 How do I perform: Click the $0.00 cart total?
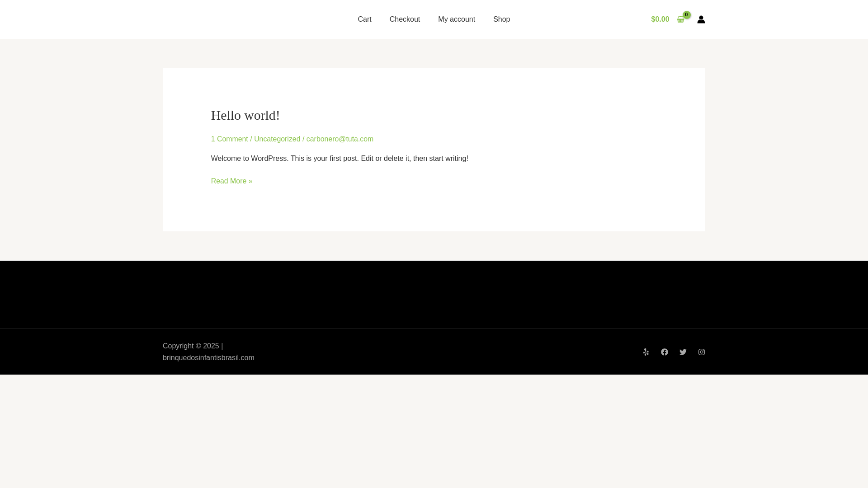click(660, 19)
